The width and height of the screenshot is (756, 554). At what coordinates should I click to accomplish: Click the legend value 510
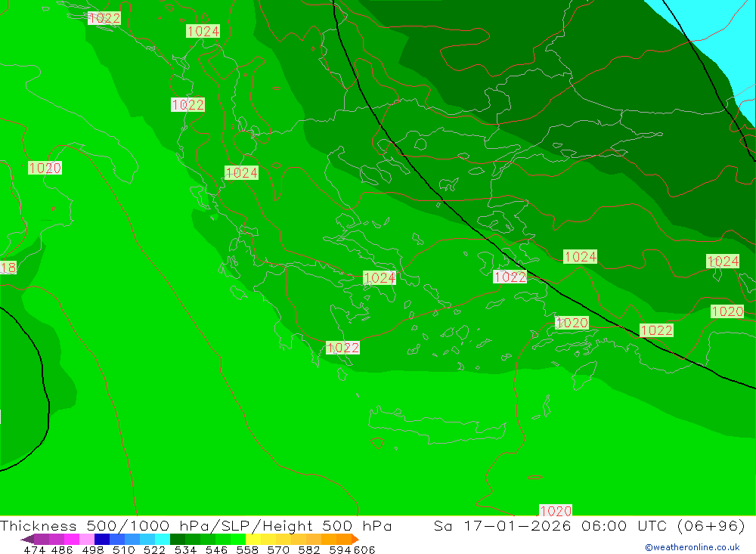tap(124, 549)
